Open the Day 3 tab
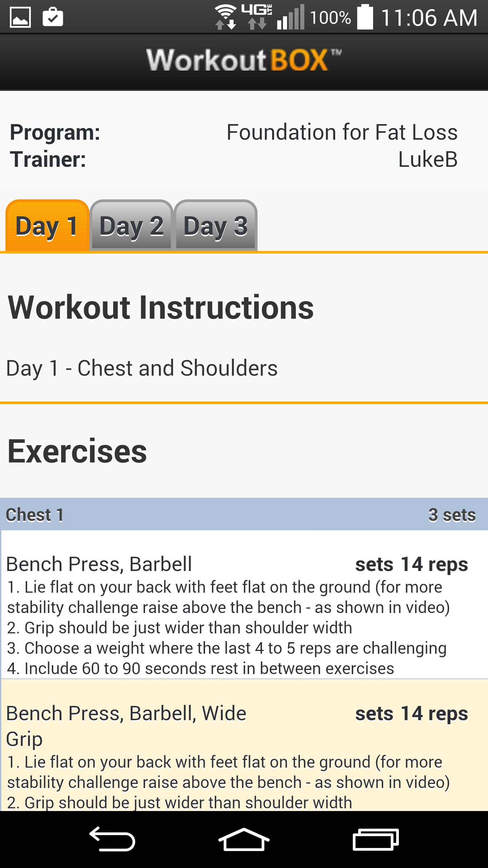The height and width of the screenshot is (868, 488). click(216, 226)
